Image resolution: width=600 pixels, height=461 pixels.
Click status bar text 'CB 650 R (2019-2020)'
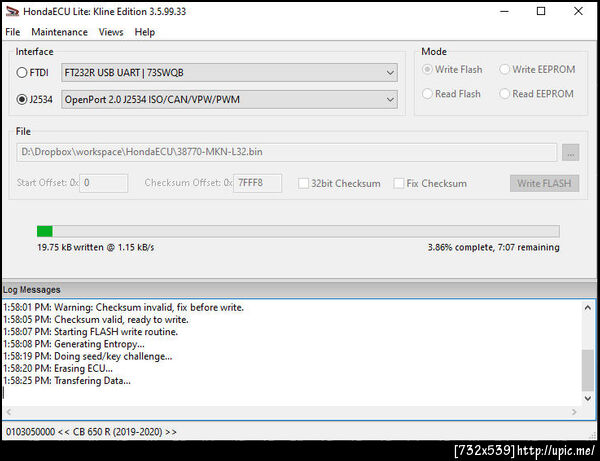click(x=117, y=432)
